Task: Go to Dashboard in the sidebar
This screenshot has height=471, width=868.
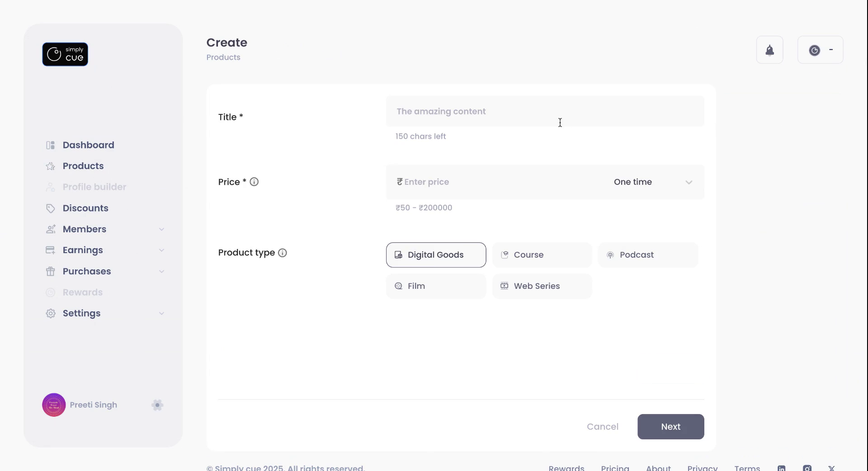Action: [x=88, y=145]
